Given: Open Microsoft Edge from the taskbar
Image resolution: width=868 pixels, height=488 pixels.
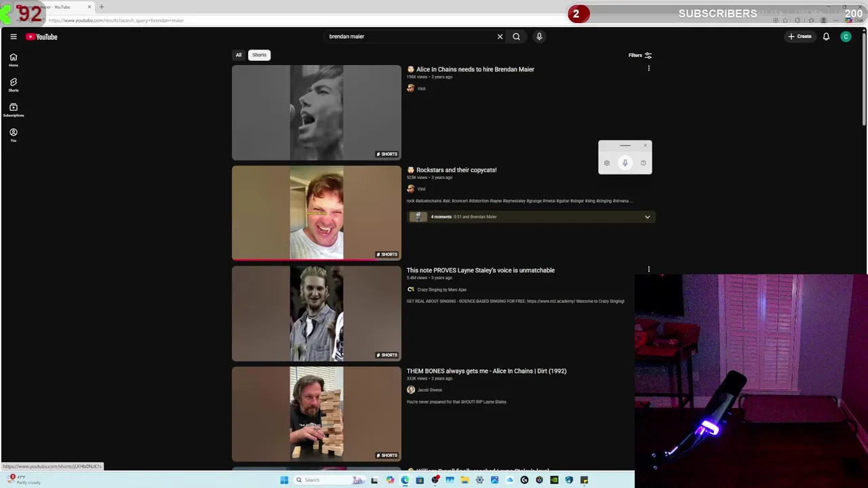Looking at the screenshot, I should click(x=405, y=480).
